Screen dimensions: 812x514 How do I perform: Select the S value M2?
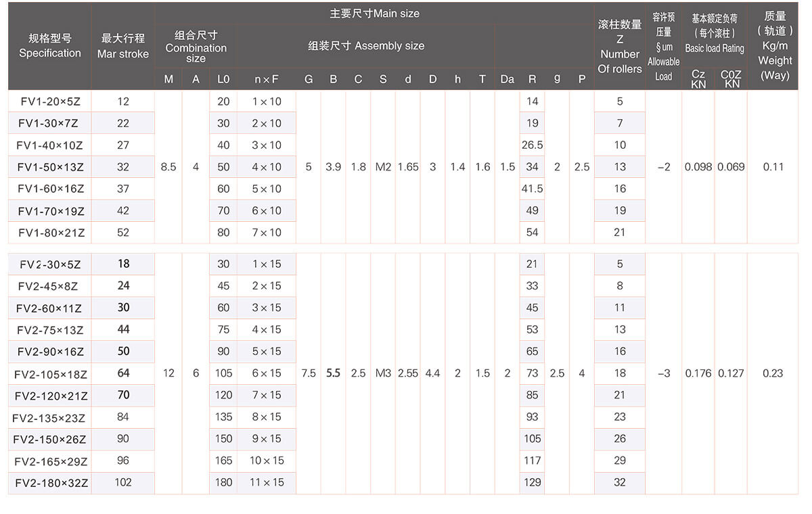pyautogui.click(x=383, y=167)
